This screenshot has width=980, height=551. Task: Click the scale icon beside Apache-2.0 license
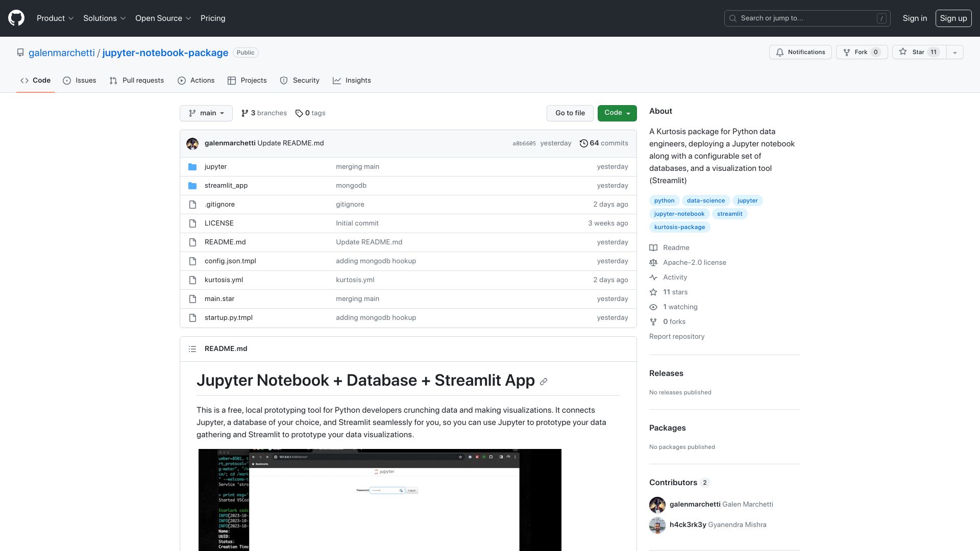pos(653,263)
